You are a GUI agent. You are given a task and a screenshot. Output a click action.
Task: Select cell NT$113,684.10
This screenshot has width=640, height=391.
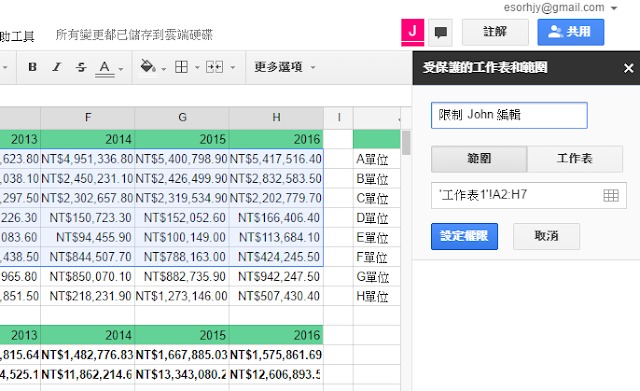coord(276,237)
